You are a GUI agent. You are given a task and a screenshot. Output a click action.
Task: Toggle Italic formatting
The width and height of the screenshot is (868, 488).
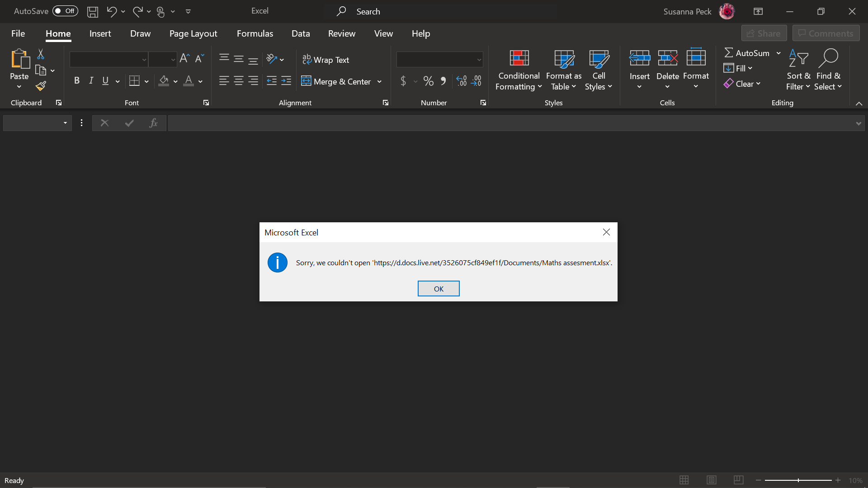pos(91,81)
